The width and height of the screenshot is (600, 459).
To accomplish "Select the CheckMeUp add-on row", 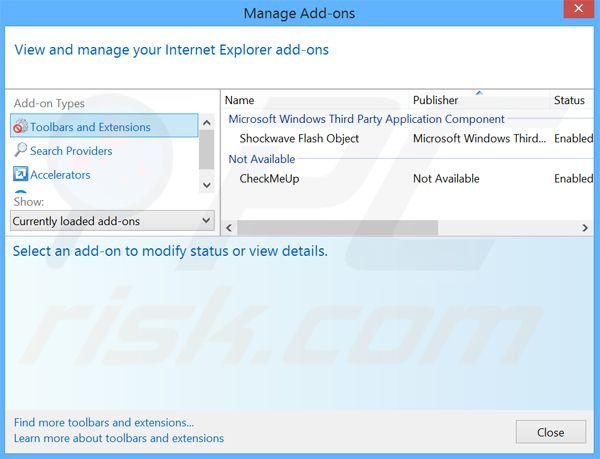I will coord(269,179).
